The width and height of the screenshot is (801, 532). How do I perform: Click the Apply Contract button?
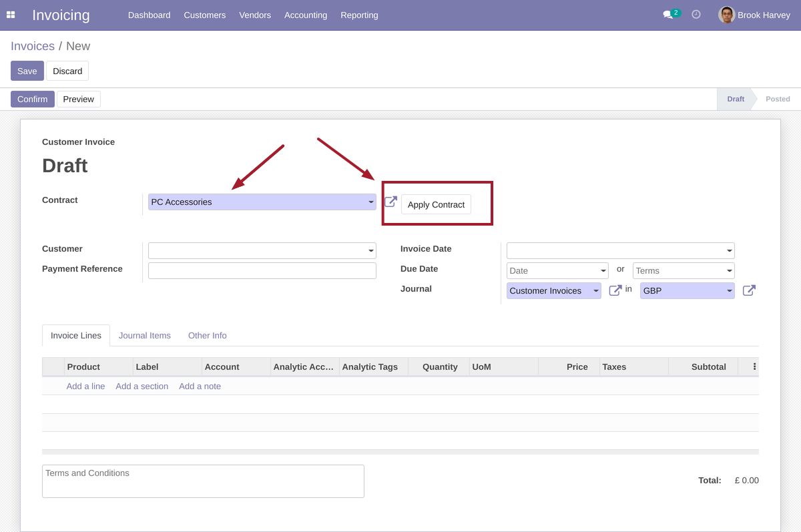pyautogui.click(x=436, y=205)
